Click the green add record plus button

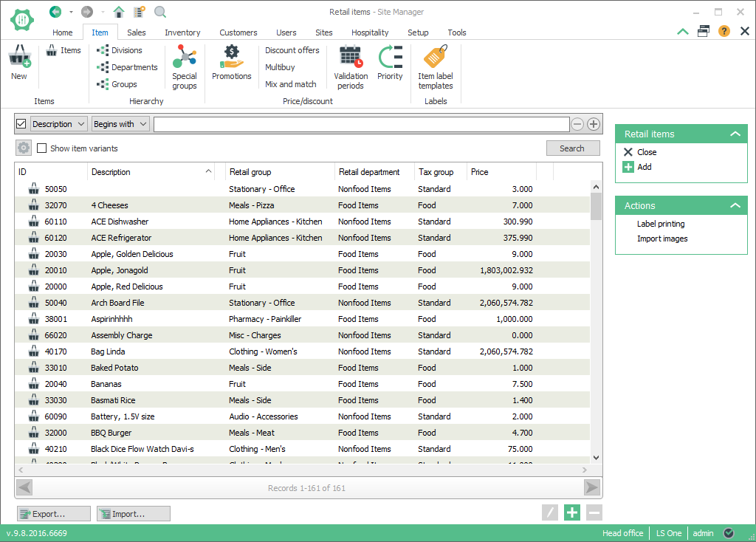pos(571,512)
